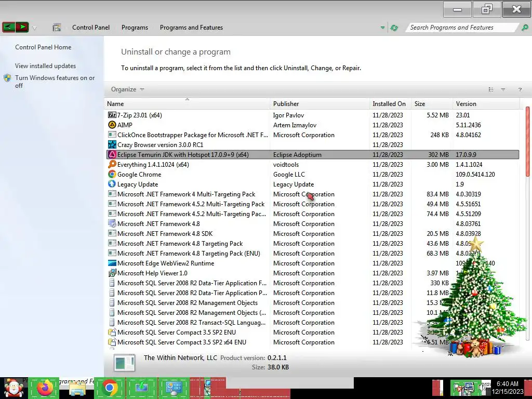Sort the list by Name column

187,104
